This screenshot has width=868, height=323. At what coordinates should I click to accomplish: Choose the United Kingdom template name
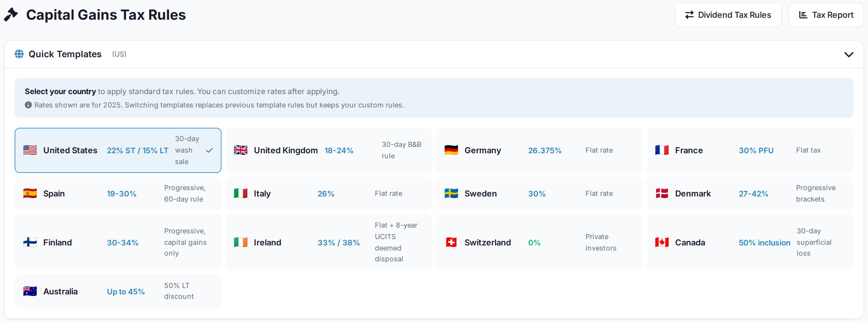[x=286, y=150]
